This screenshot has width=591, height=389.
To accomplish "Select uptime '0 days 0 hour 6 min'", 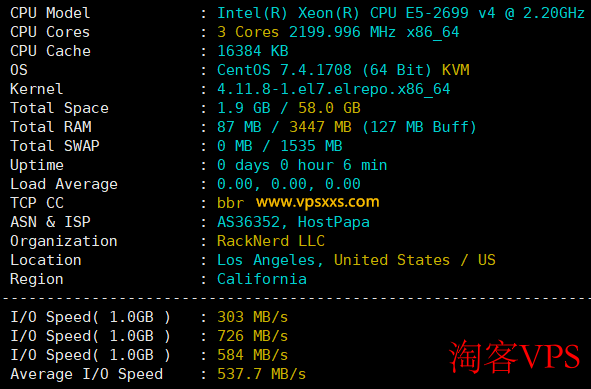I will point(302,165).
